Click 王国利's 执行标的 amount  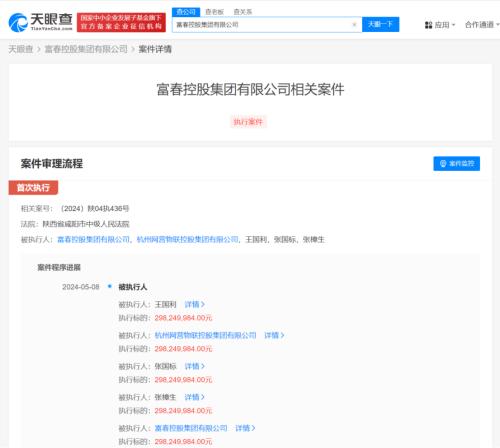click(x=183, y=318)
